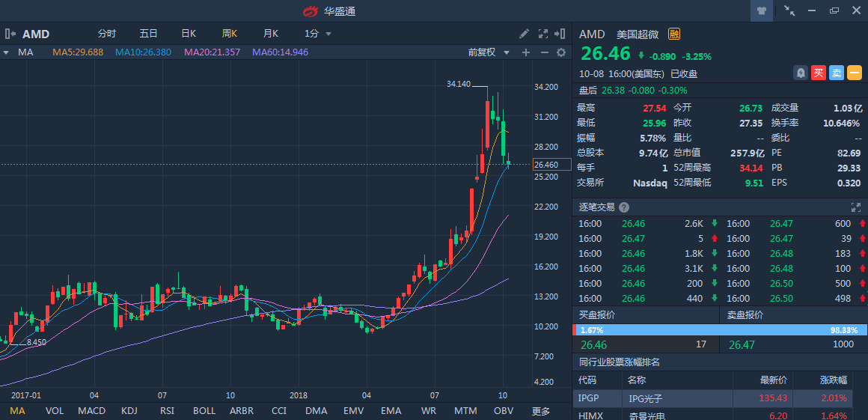The image size is (868, 420).
Task: Select the EMV indicator
Action: [354, 411]
